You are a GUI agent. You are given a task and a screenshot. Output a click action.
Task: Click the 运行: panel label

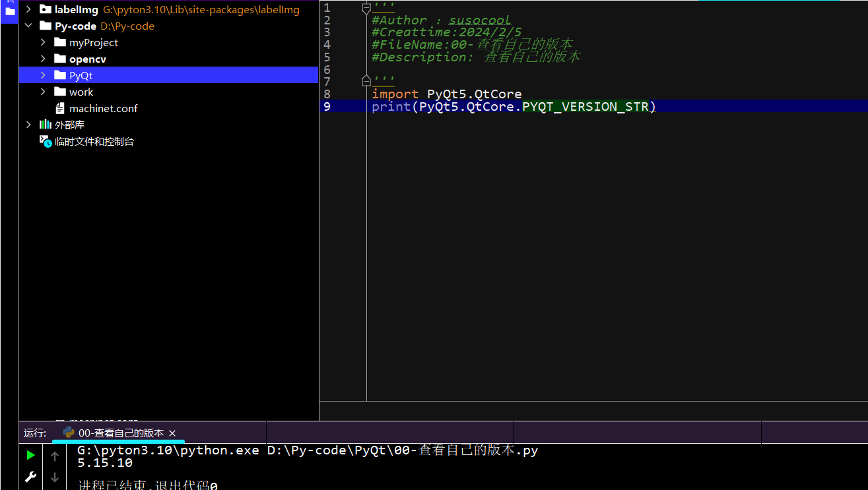(35, 433)
